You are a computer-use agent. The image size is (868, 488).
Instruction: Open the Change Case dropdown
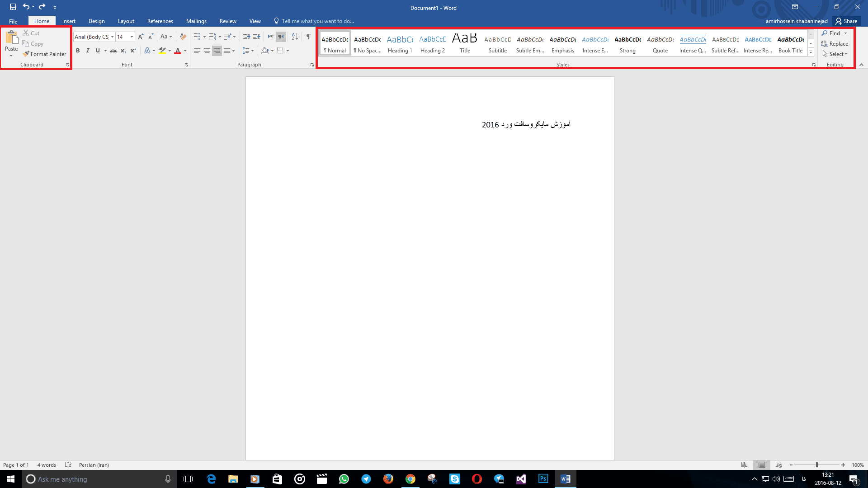[x=166, y=37]
